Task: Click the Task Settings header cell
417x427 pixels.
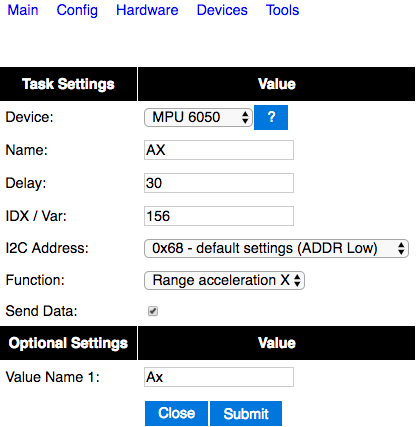Action: pos(68,84)
